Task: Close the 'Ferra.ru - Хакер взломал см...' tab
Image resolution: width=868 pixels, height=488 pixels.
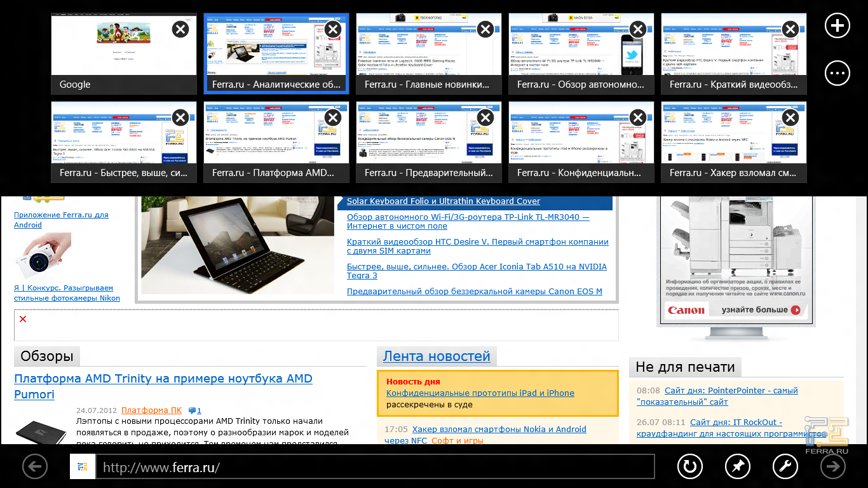Action: 790,118
